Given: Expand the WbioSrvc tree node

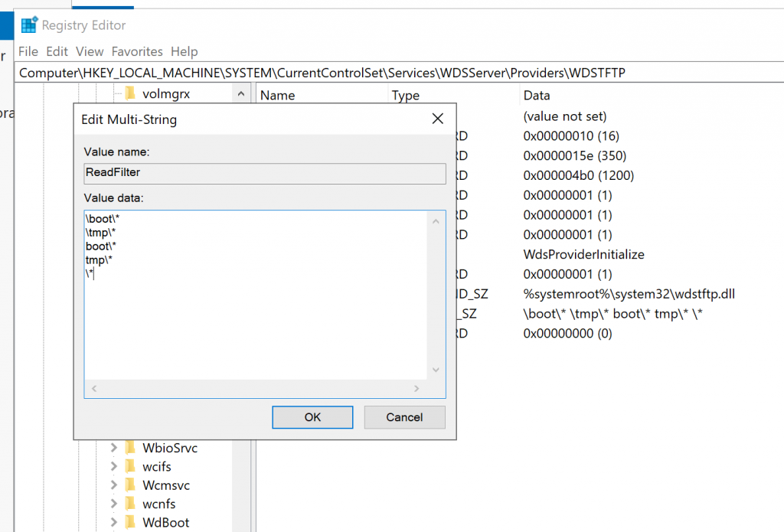Looking at the screenshot, I should pos(113,448).
